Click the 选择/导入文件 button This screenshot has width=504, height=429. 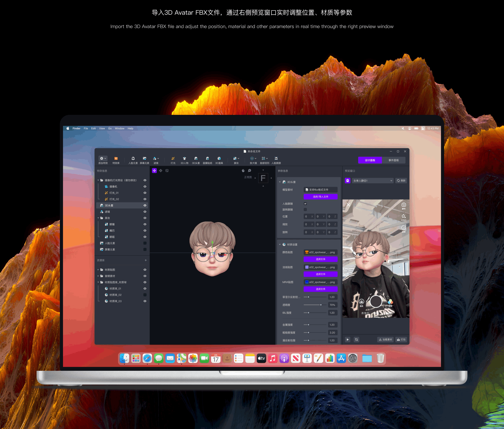tap(321, 197)
